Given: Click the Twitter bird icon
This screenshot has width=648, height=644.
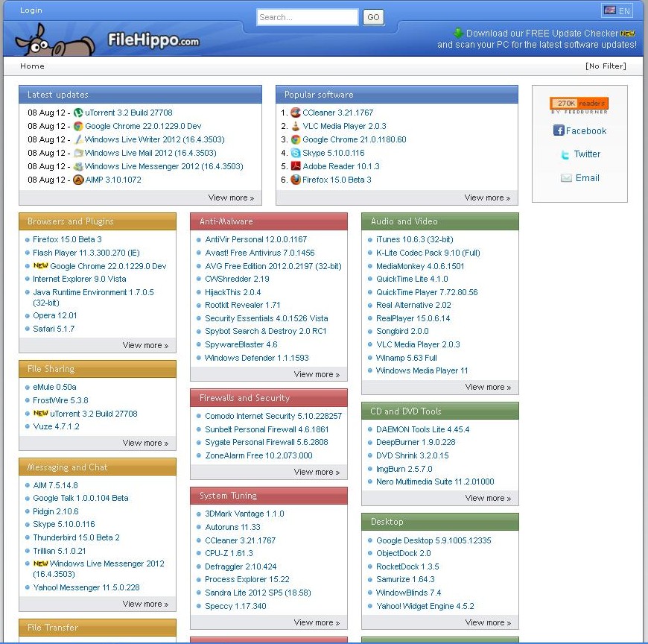Looking at the screenshot, I should click(565, 154).
